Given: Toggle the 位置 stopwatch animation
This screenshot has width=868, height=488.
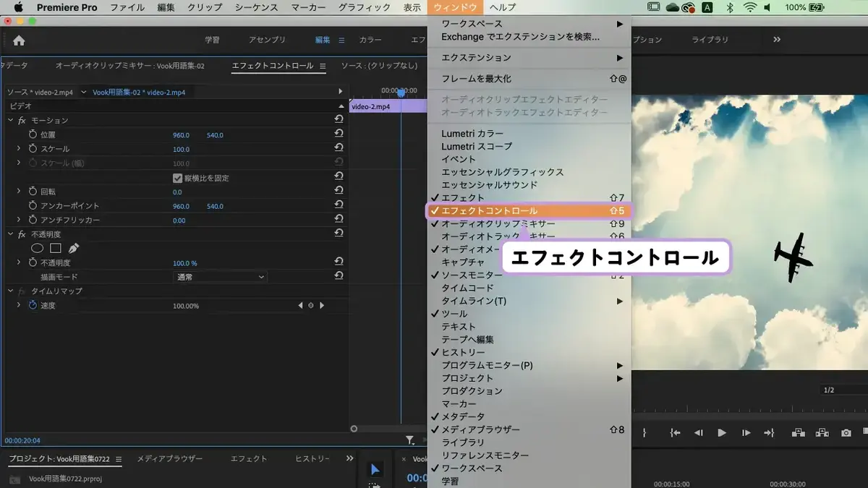Looking at the screenshot, I should click(x=33, y=135).
